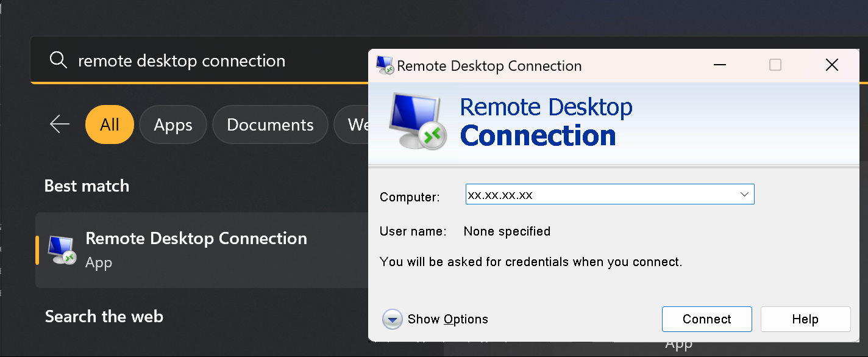Click the magnifying glass search icon
868x357 pixels.
click(x=59, y=60)
